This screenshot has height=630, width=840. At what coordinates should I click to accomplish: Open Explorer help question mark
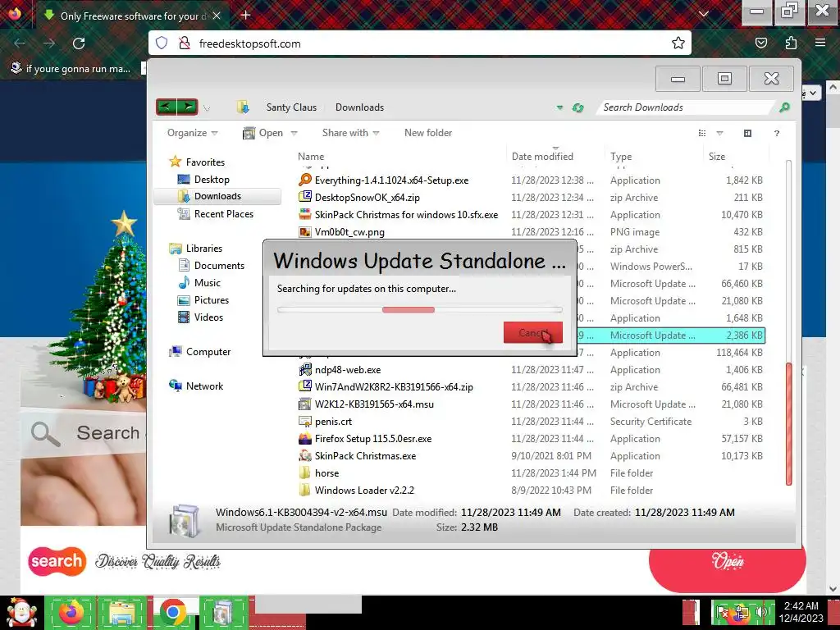776,134
